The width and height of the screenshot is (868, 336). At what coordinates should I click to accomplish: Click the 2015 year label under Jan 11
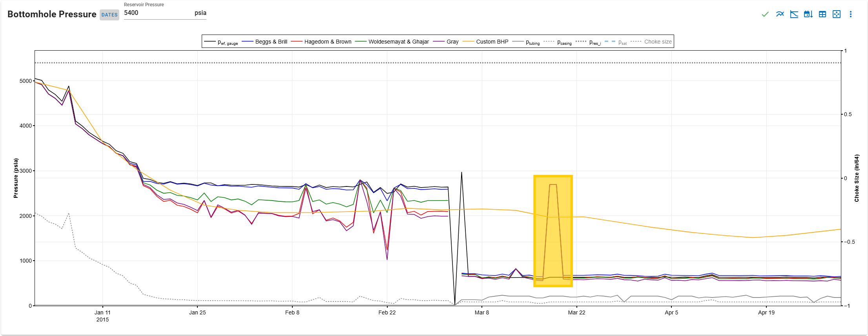pos(102,320)
